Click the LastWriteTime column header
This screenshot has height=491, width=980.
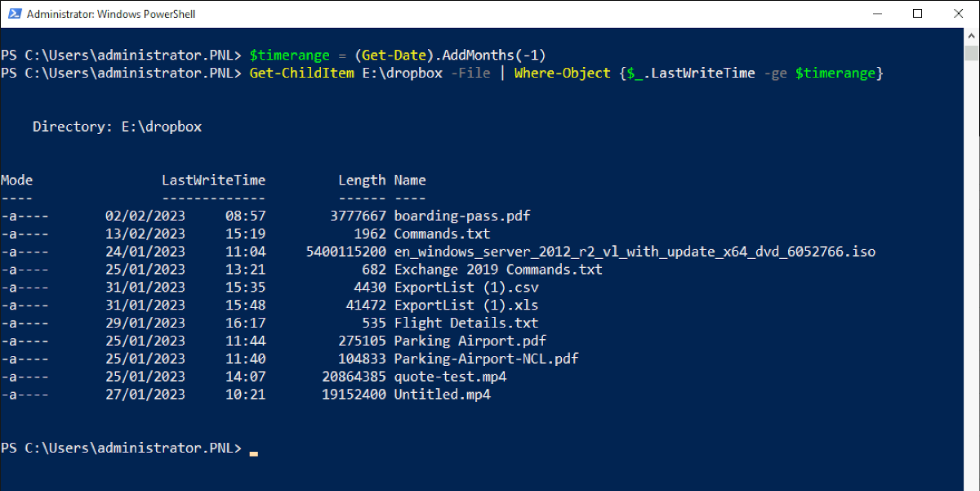[213, 180]
